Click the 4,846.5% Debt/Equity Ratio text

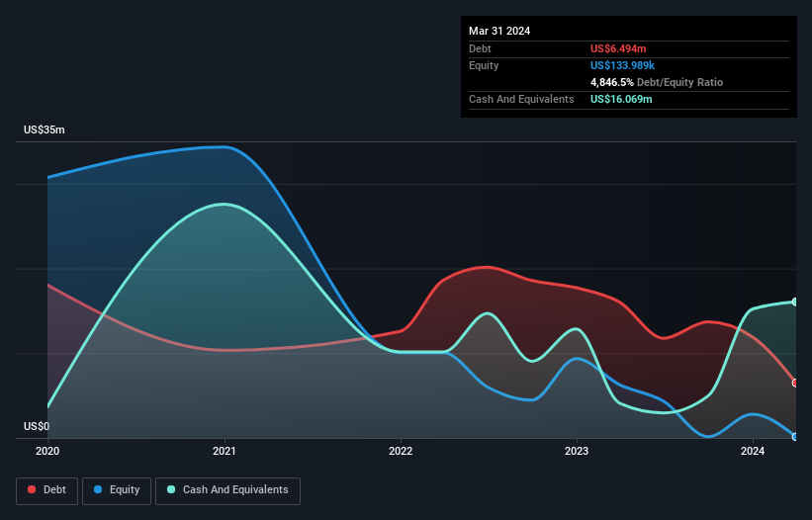tap(657, 82)
